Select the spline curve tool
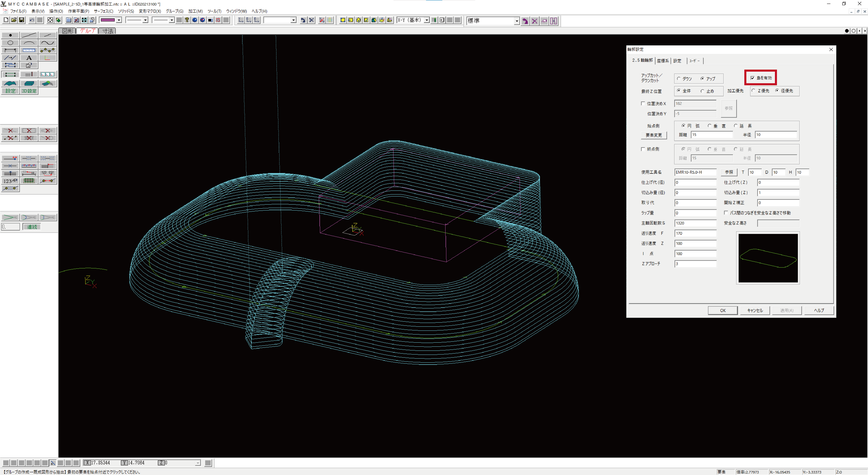The width and height of the screenshot is (868, 475). [47, 43]
